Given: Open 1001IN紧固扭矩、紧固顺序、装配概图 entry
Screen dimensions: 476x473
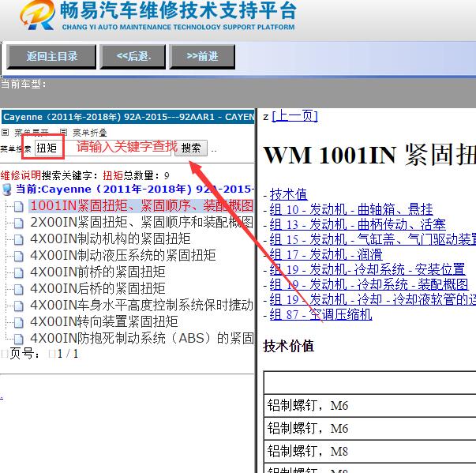Looking at the screenshot, I should [141, 206].
